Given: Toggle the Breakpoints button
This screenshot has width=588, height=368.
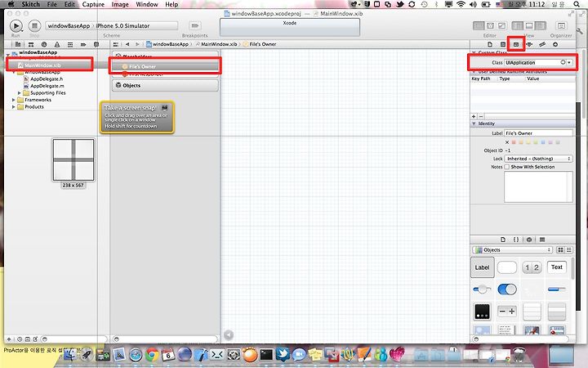Looking at the screenshot, I should click(194, 25).
